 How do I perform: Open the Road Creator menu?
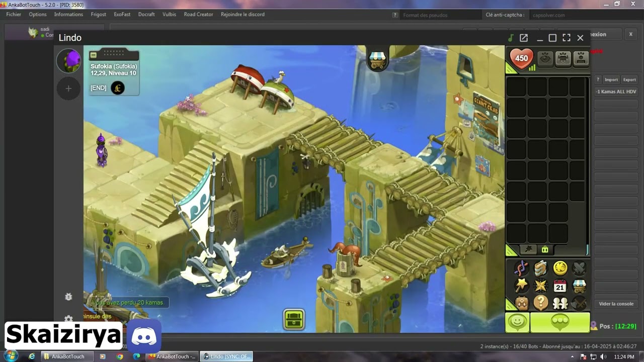coord(198,15)
